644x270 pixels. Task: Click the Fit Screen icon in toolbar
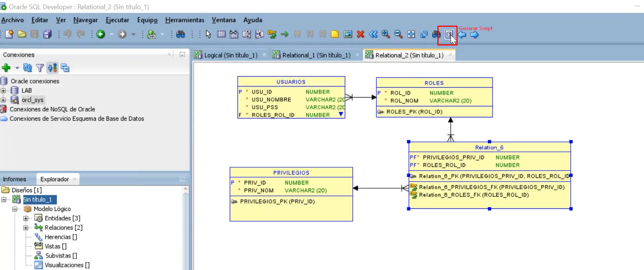[x=411, y=34]
